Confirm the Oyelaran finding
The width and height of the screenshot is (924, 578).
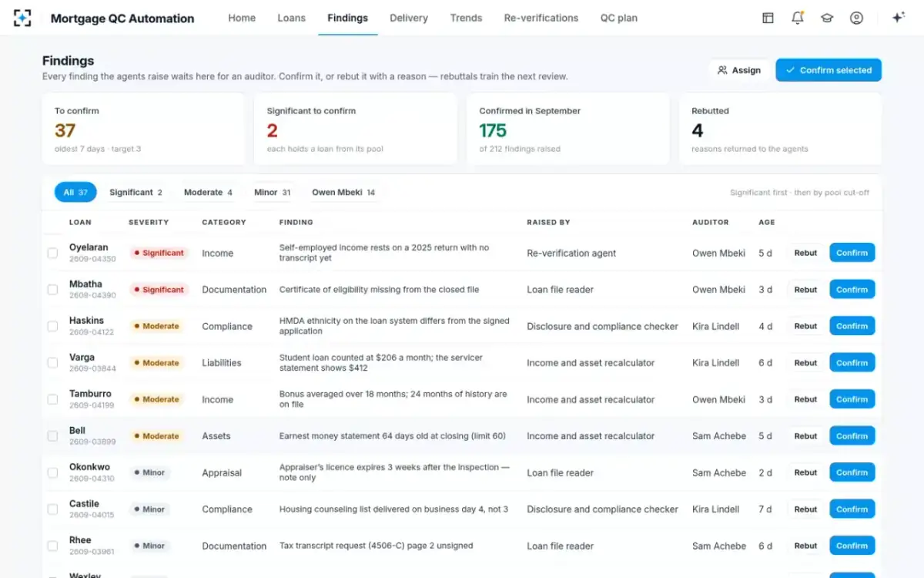point(852,253)
